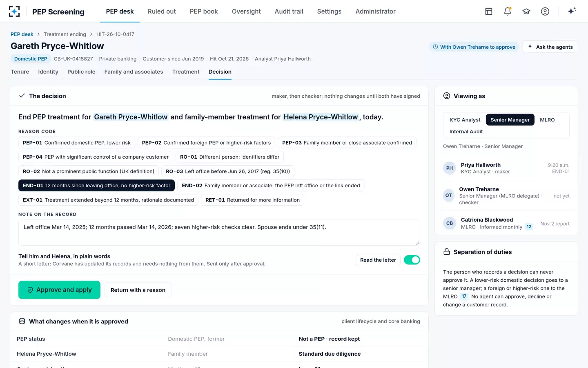588x368 pixels.
Task: Open Read the letter
Action: 378,260
